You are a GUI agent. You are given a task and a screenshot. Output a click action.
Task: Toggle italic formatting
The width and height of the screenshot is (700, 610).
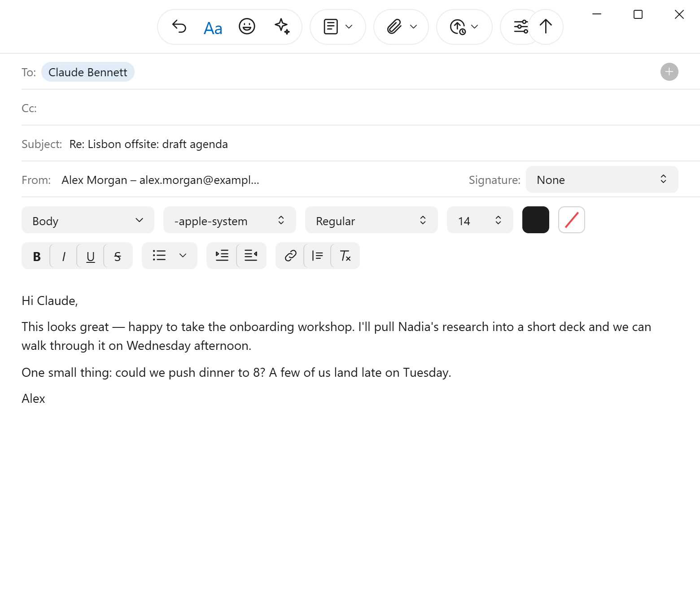[64, 256]
